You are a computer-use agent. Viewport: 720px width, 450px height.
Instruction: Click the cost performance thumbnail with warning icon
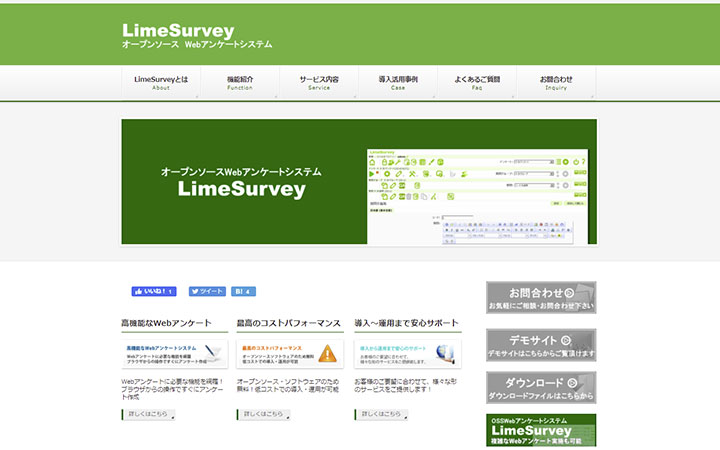coord(290,354)
